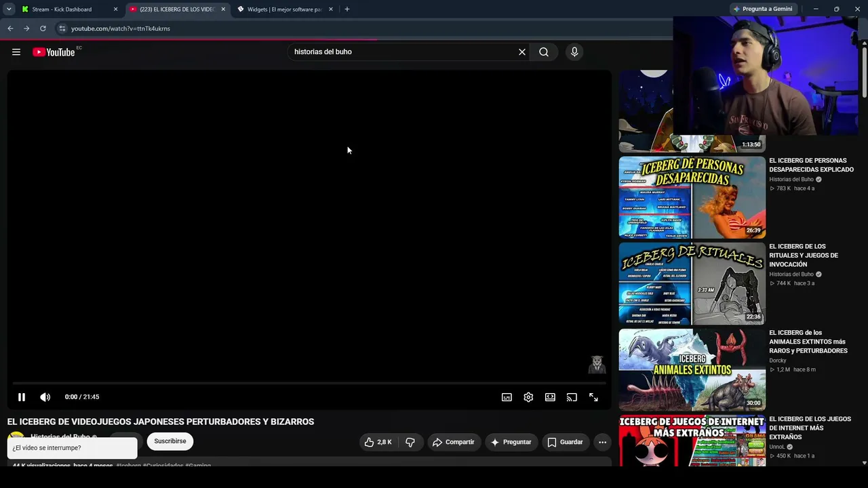Open the video player settings gear
This screenshot has height=488, width=868.
pos(528,397)
